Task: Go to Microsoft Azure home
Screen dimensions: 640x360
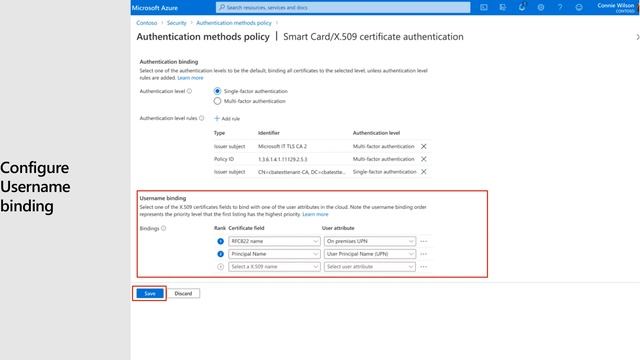Action: (x=155, y=8)
